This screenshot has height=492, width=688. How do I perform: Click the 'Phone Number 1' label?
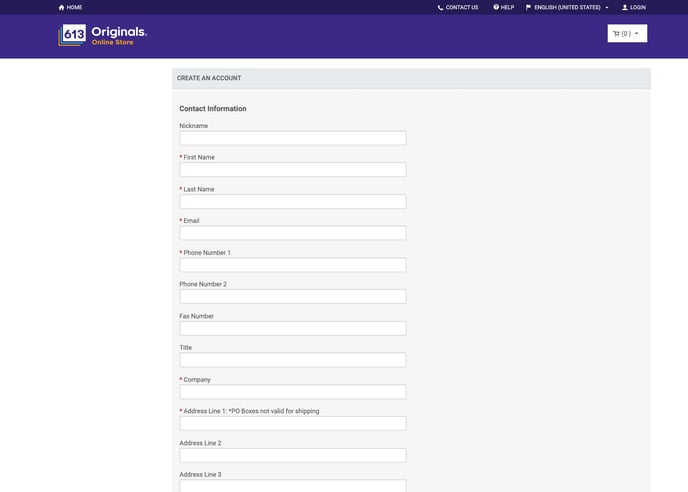click(x=207, y=252)
